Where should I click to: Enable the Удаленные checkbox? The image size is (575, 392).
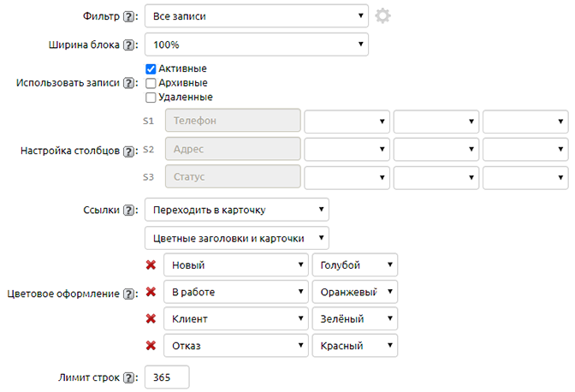click(x=151, y=98)
